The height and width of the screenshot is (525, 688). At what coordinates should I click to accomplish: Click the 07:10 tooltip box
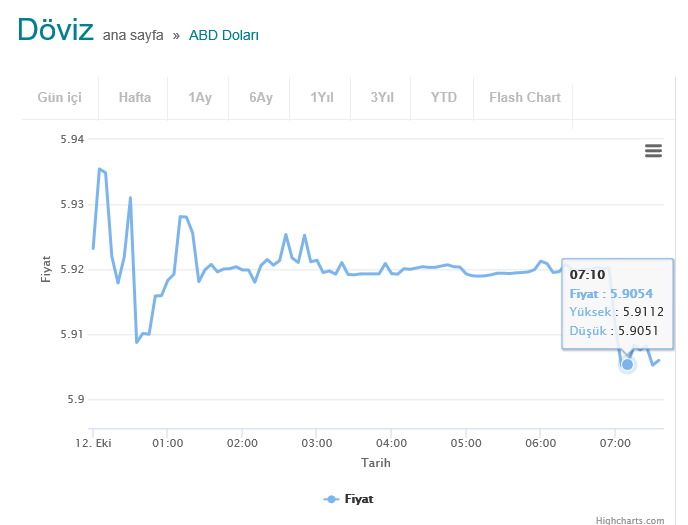[x=617, y=302]
